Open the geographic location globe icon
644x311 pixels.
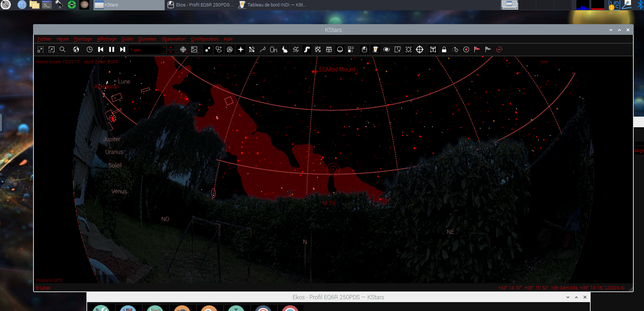click(76, 50)
